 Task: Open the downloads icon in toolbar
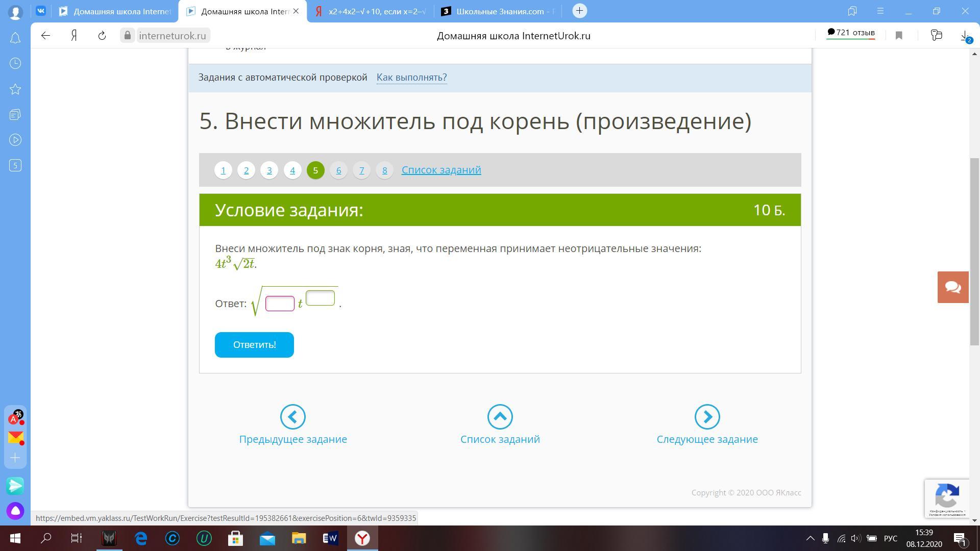point(964,35)
